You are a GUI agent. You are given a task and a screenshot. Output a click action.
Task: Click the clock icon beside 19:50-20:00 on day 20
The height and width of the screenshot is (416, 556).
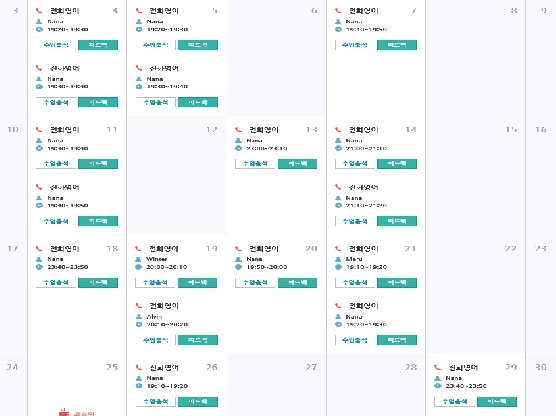point(239,267)
